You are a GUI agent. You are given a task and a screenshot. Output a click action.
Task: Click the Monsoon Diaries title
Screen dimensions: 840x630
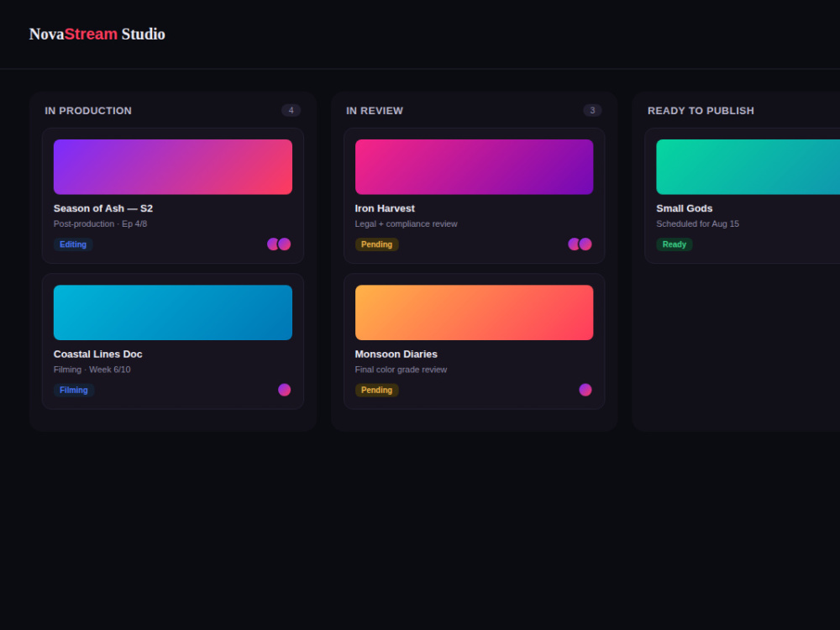point(396,354)
